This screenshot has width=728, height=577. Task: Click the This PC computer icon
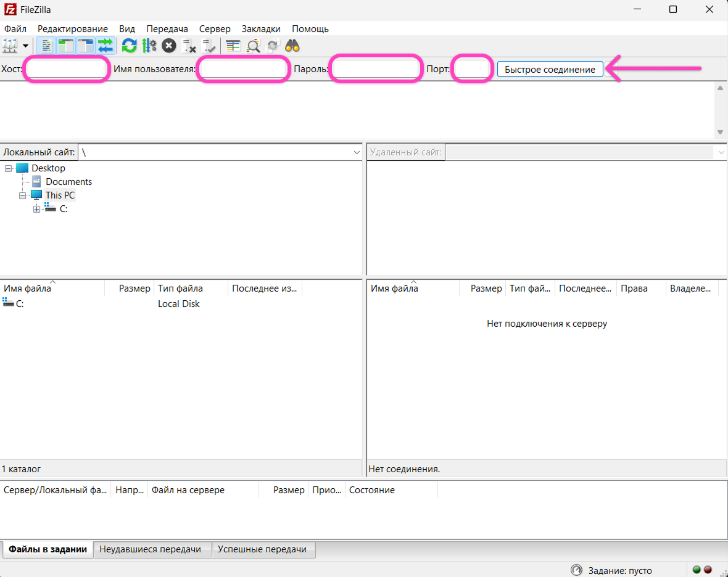pos(36,195)
